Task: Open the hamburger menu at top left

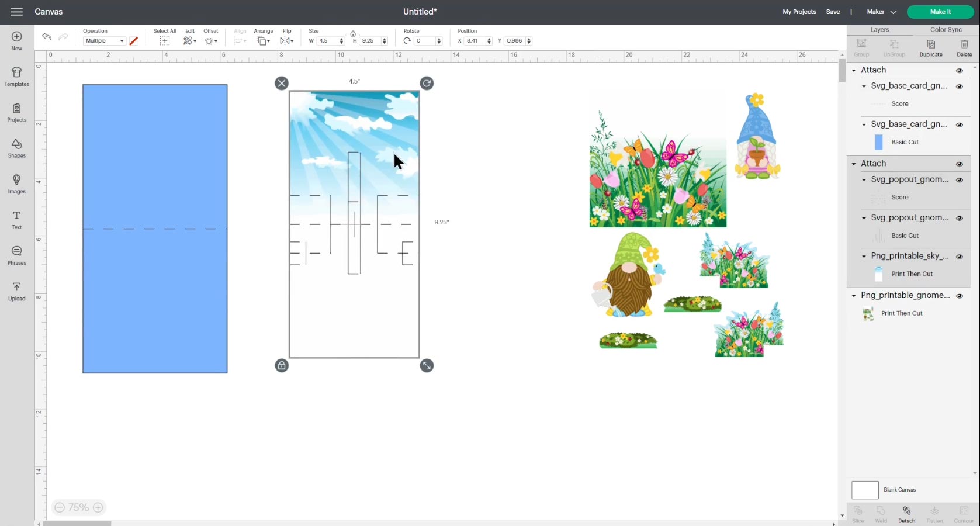Action: point(16,11)
